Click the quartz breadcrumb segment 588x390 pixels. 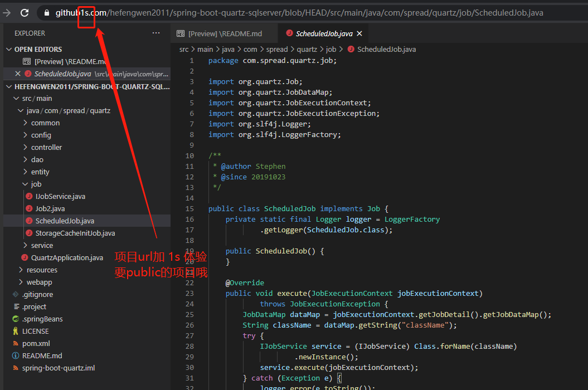307,49
